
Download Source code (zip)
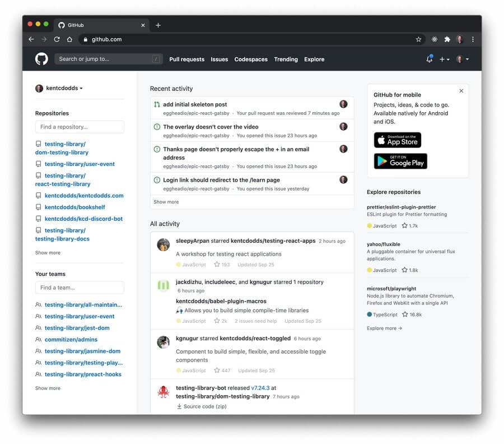(202, 406)
